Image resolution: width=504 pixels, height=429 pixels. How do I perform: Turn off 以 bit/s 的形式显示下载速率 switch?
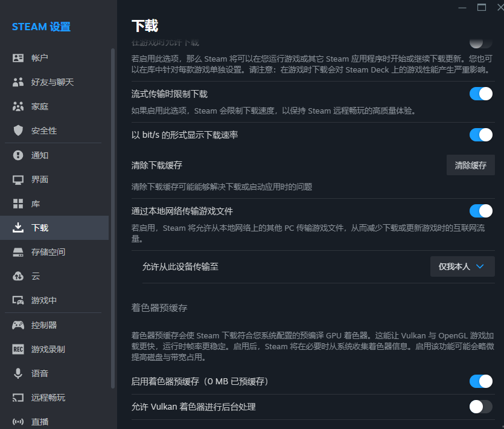coord(481,135)
